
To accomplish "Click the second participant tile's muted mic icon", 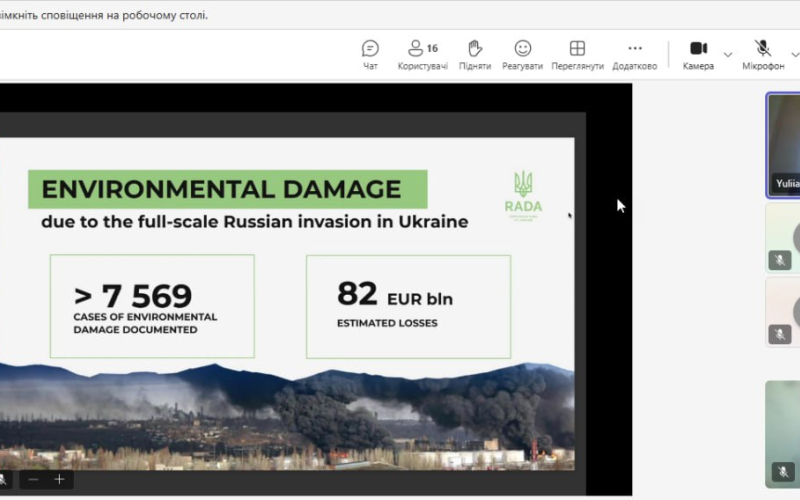I will coord(780,260).
